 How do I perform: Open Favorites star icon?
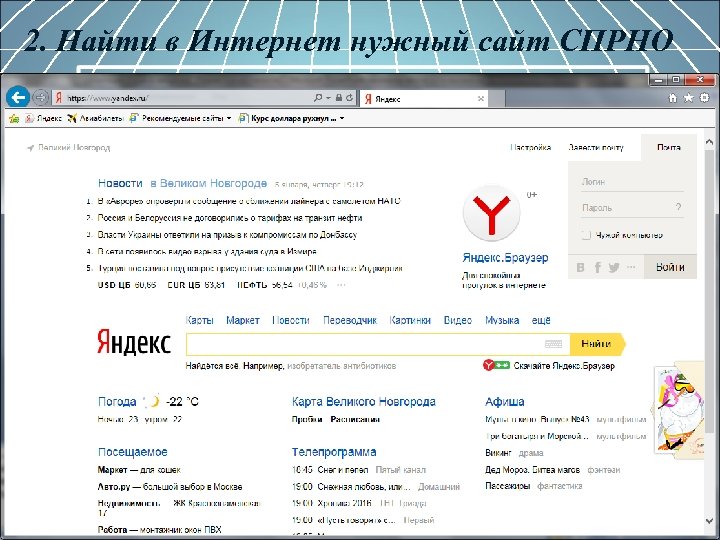(688, 98)
